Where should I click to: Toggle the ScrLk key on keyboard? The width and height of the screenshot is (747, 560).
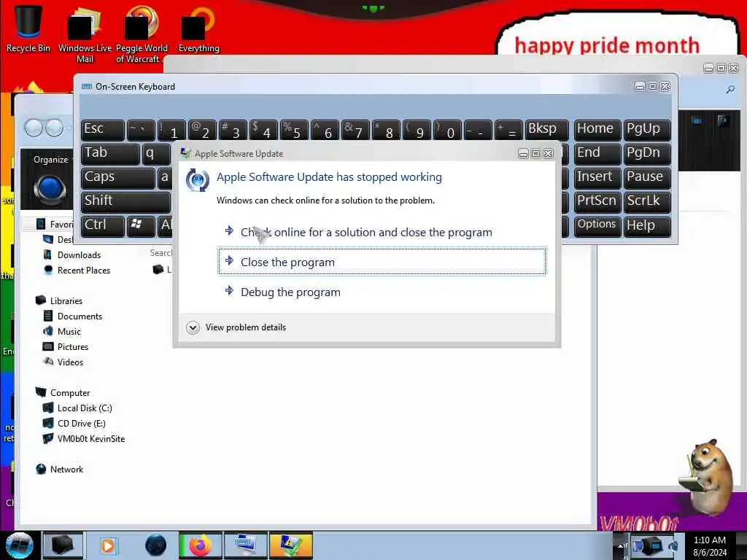647,202
